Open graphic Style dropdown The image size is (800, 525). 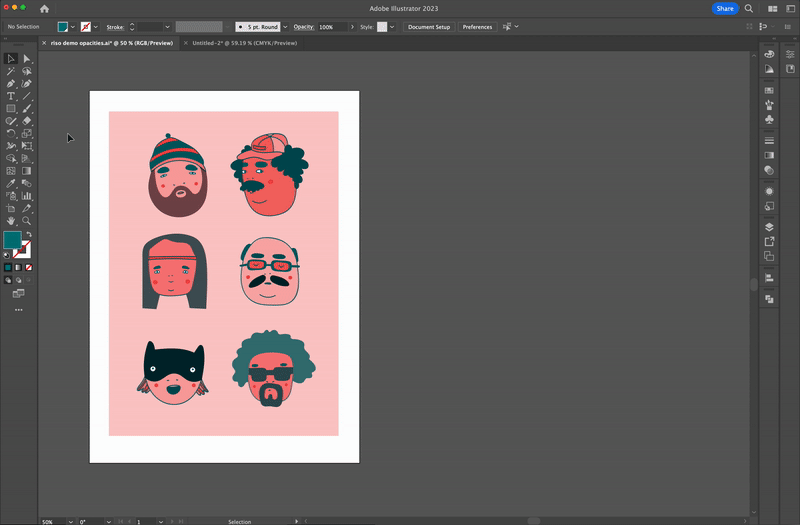tap(392, 27)
